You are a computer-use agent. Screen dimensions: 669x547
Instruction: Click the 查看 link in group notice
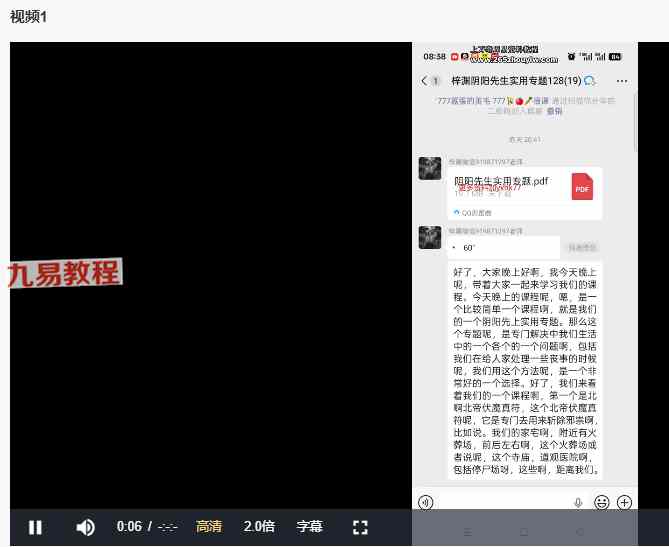(x=554, y=111)
